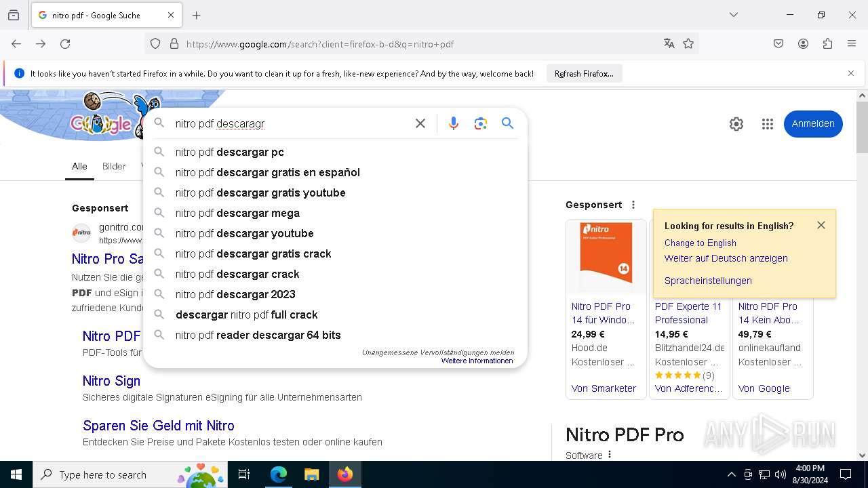Switch to the Bilder tab
Viewport: 868px width, 488px height.
coord(114,166)
